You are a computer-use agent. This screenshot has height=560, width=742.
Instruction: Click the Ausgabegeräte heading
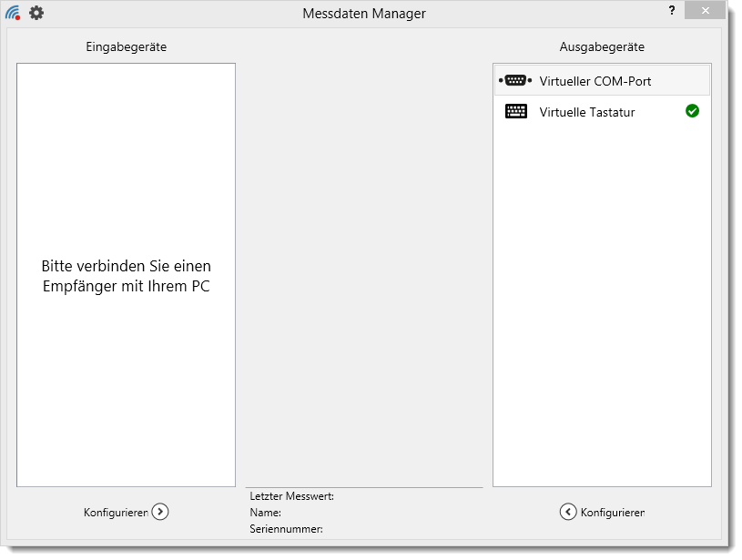point(602,46)
